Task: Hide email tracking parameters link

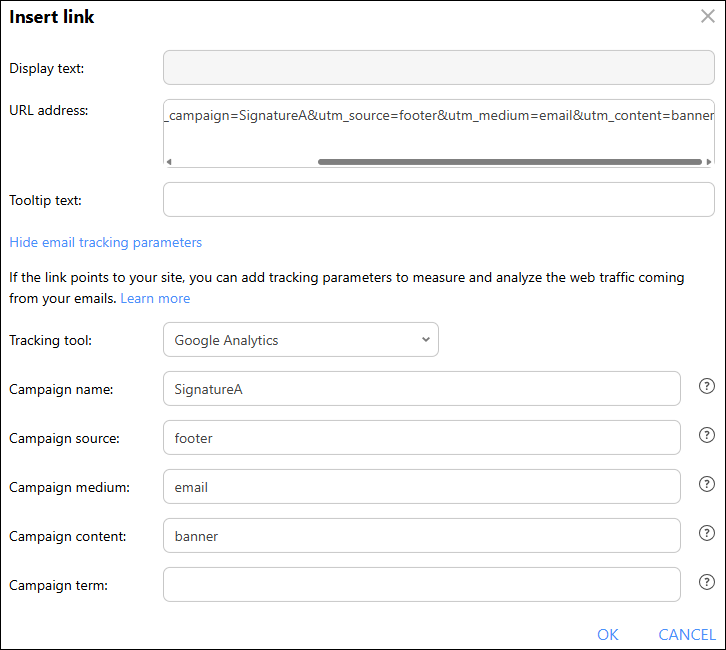Action: click(x=106, y=242)
